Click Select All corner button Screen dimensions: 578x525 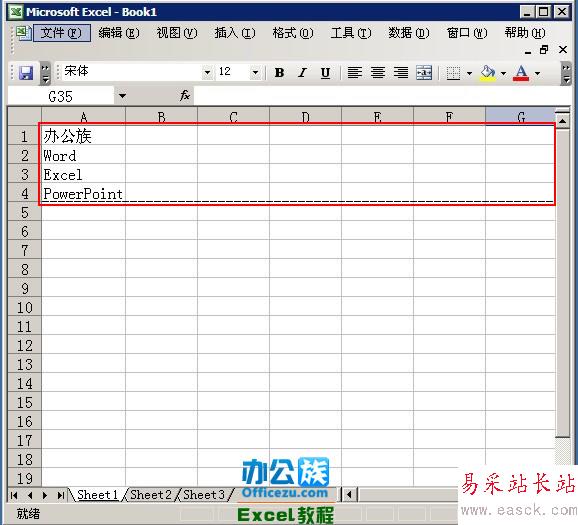(x=25, y=116)
